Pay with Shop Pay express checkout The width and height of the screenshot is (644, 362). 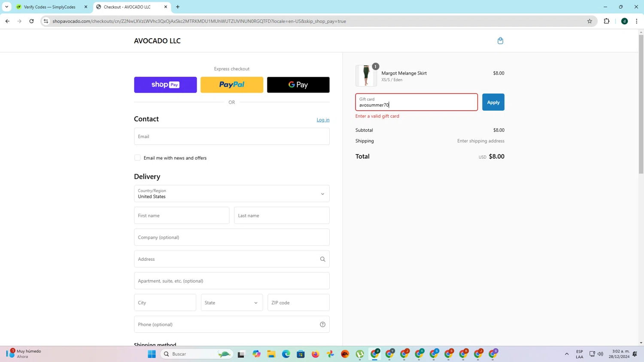point(165,85)
